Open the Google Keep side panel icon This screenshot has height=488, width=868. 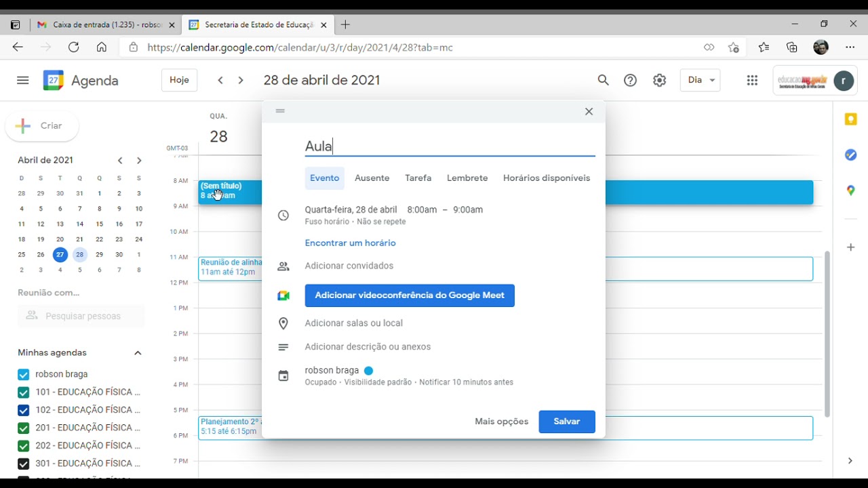point(850,119)
